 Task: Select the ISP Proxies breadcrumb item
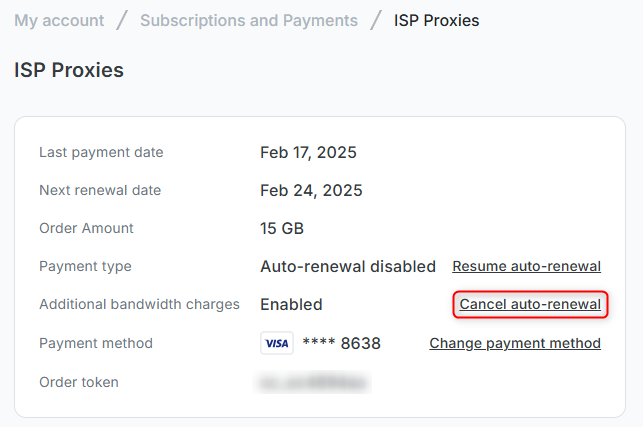coord(436,20)
